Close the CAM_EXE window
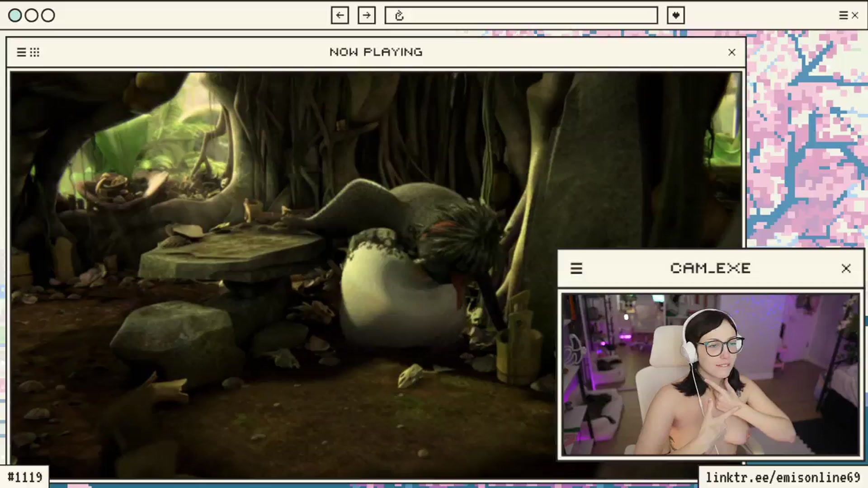This screenshot has height=488, width=868. pyautogui.click(x=846, y=268)
